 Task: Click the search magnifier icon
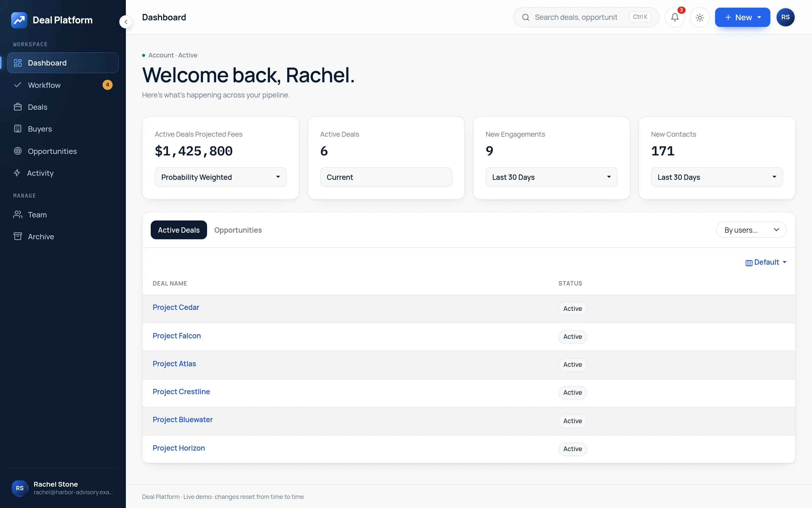[x=526, y=18]
